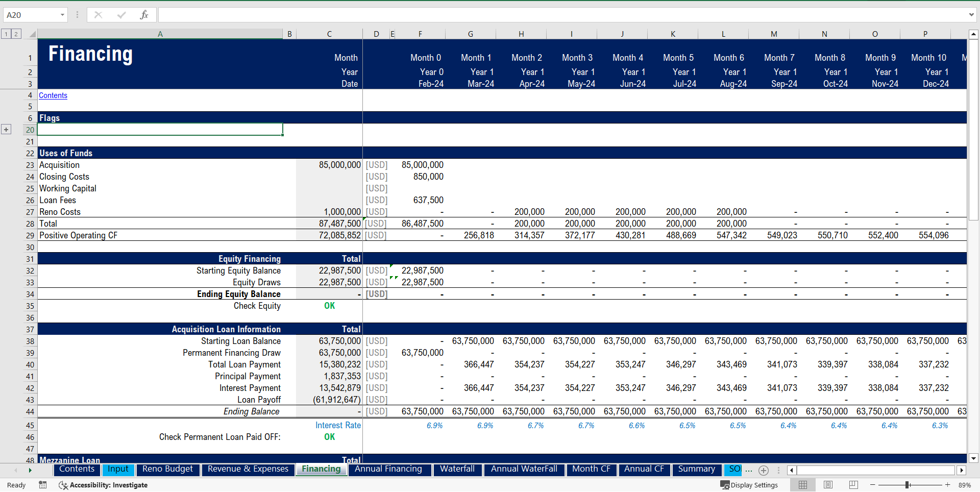Select the Month 1 256,818 operating CF cell
980x492 pixels.
point(470,235)
